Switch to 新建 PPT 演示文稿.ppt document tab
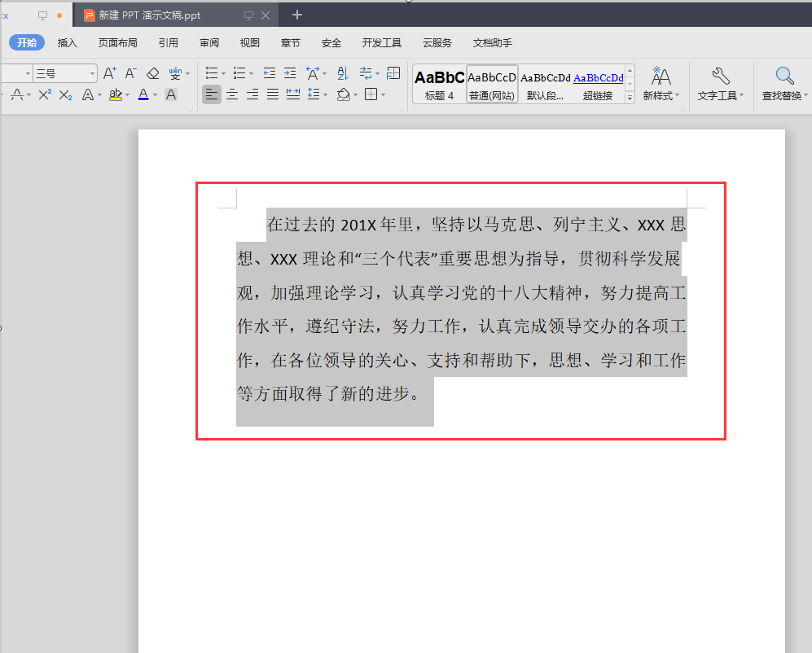Viewport: 812px width, 653px height. tap(150, 15)
